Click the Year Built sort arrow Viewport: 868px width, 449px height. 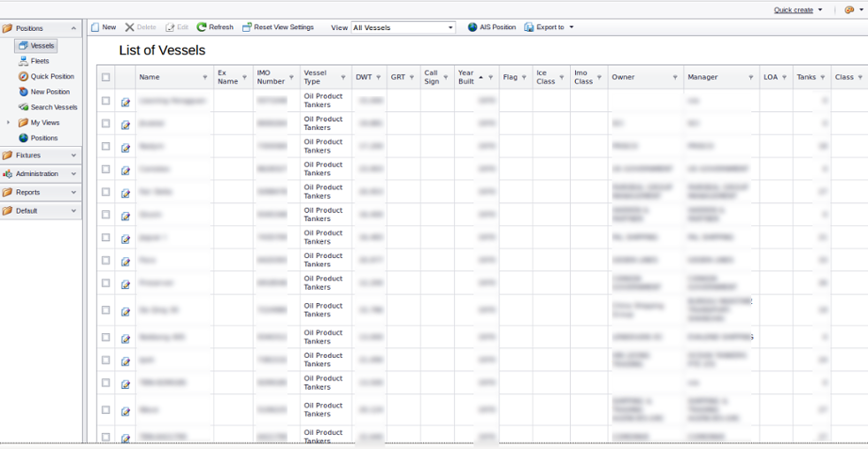[x=480, y=78]
